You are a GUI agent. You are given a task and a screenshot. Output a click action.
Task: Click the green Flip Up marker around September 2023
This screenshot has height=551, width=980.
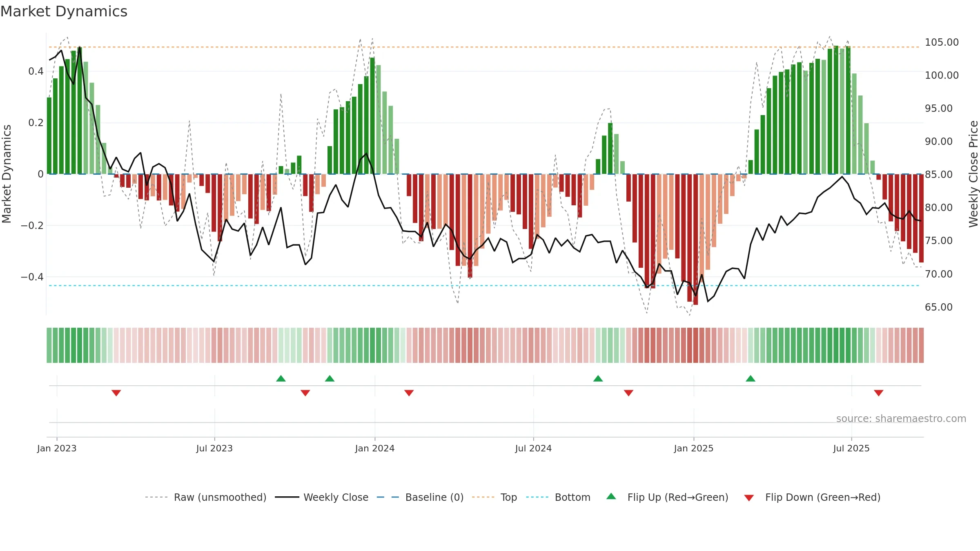point(281,378)
